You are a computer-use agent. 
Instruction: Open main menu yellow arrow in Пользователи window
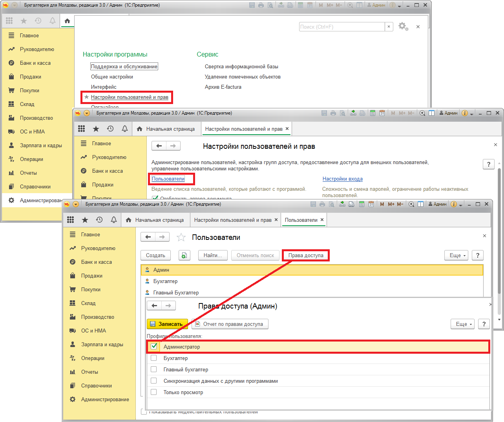pyautogui.click(x=76, y=204)
